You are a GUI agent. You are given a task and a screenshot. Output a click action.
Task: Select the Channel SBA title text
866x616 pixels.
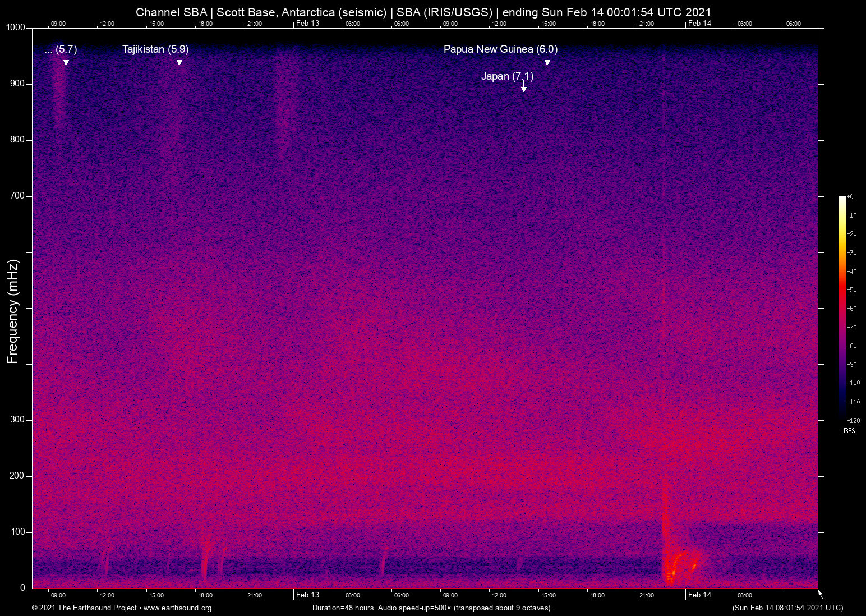point(171,12)
